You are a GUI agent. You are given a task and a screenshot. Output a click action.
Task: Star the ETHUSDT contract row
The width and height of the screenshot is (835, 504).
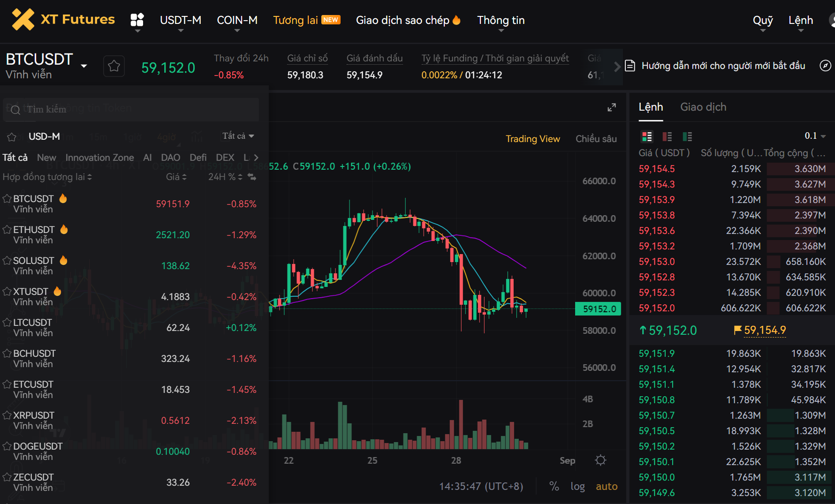(x=7, y=229)
